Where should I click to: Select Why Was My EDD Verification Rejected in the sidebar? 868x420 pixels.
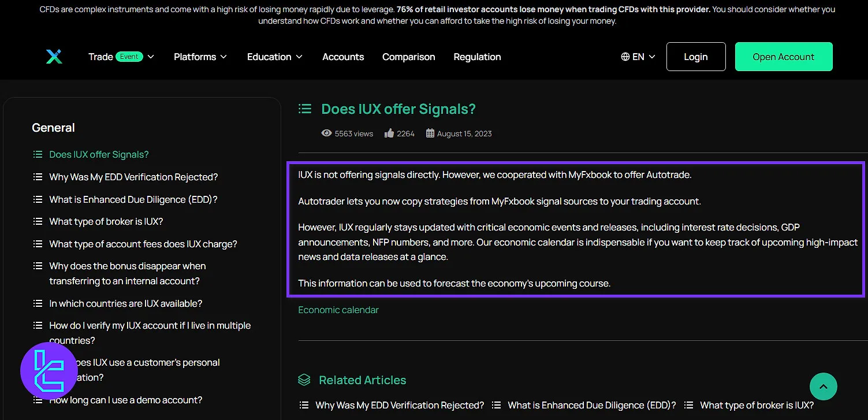(133, 177)
